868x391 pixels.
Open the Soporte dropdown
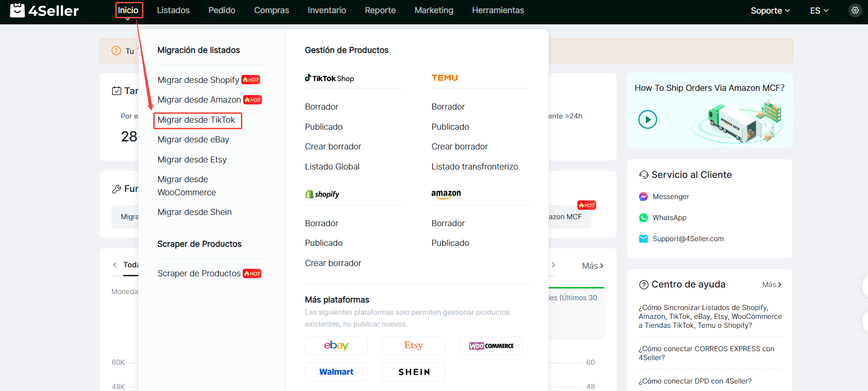[x=771, y=10]
